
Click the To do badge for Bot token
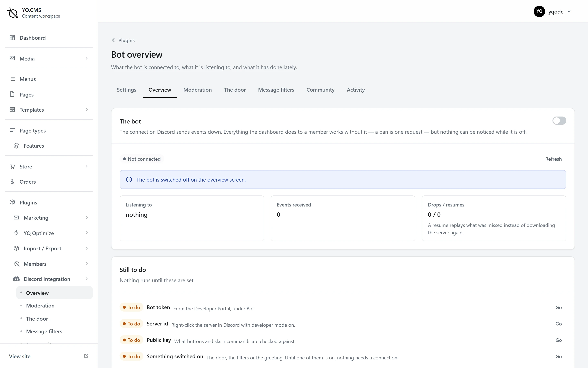point(131,307)
